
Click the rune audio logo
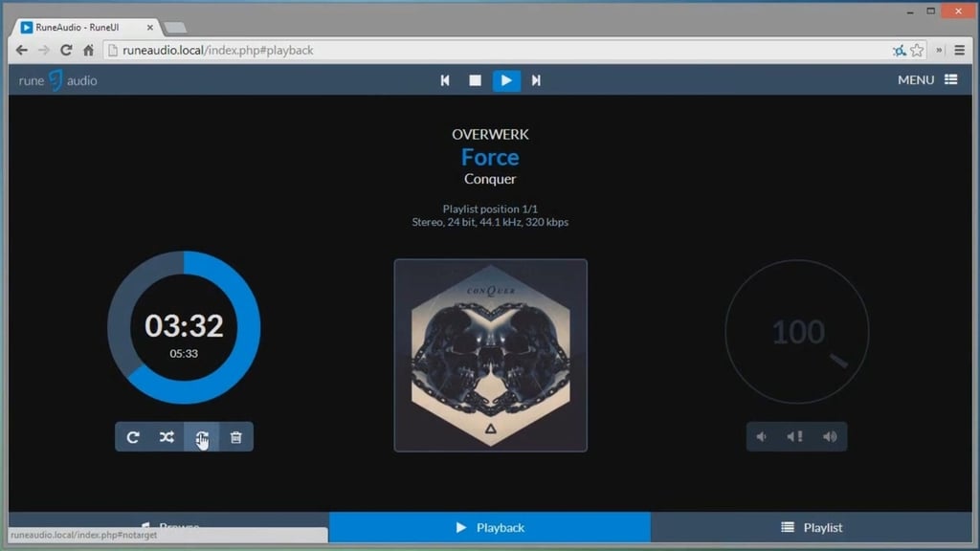click(57, 80)
